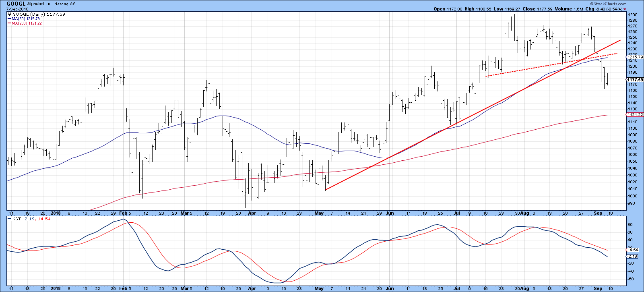Click 'Jun' on the price panel date axis

tap(390, 213)
